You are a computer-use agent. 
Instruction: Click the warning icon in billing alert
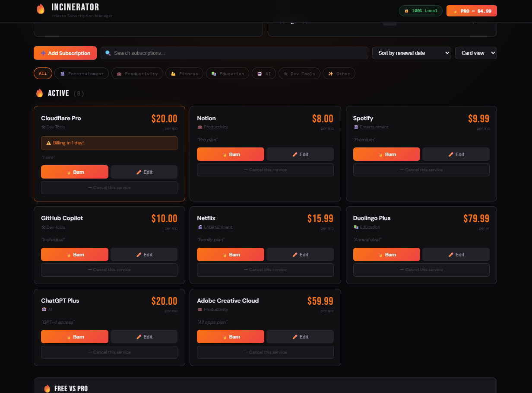click(49, 143)
